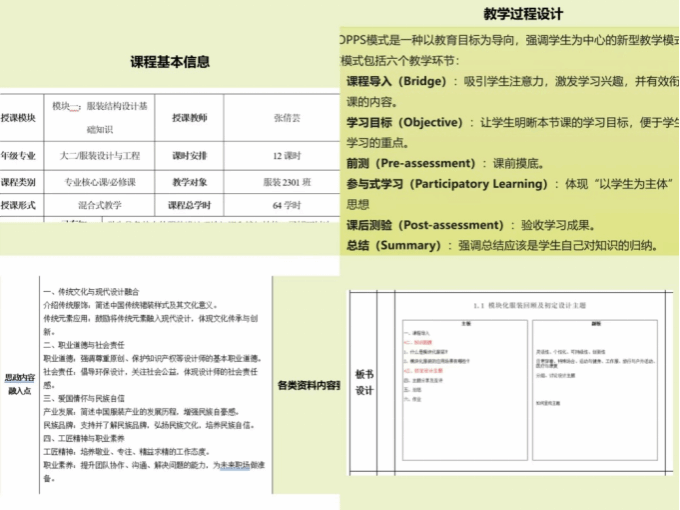This screenshot has height=510, width=680.
Task: Select the 思政内容融入点 label cell
Action: click(20, 384)
